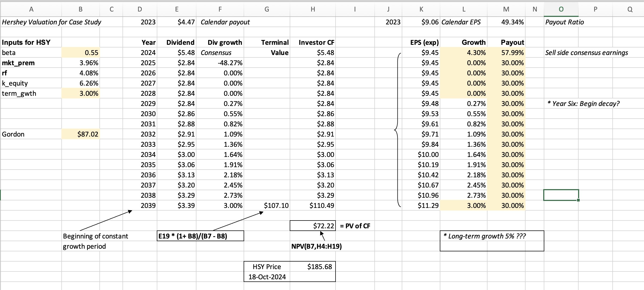Click the fill handle of the selected cell

click(578, 200)
